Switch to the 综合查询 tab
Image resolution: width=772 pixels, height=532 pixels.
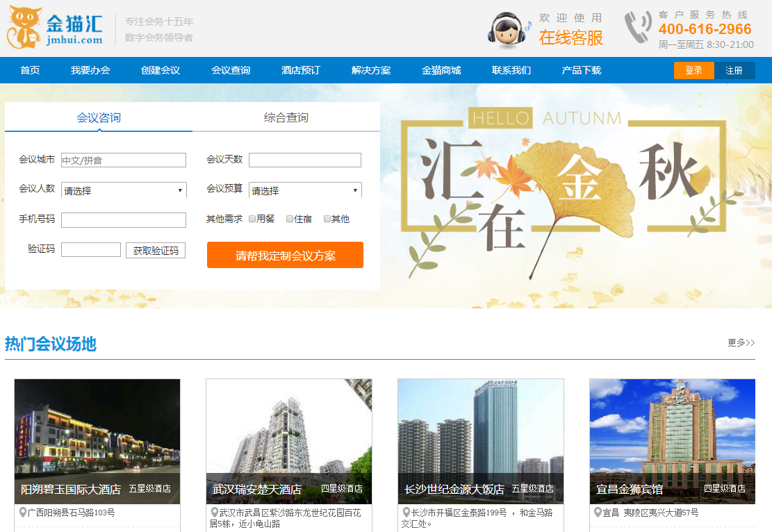point(286,117)
